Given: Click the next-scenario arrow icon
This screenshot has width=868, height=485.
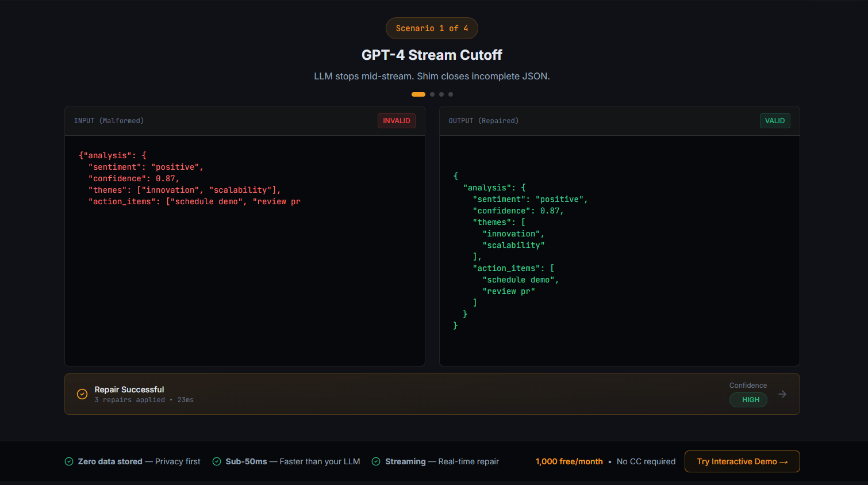Looking at the screenshot, I should 782,394.
